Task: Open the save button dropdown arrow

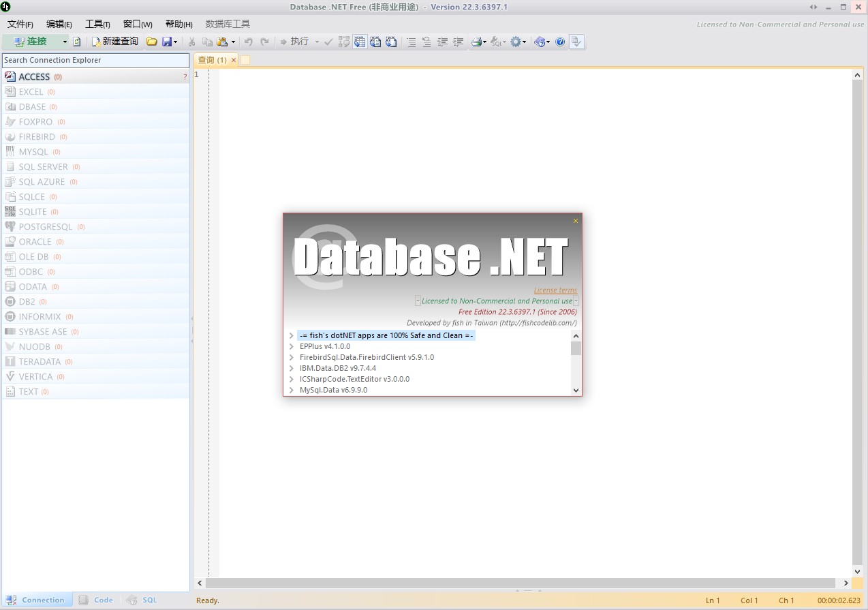Action: [x=176, y=42]
